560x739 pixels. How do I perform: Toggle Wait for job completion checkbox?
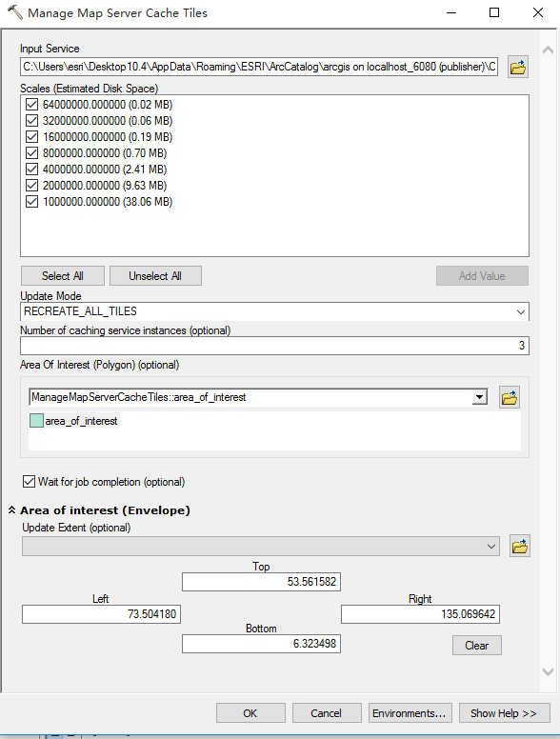point(29,481)
